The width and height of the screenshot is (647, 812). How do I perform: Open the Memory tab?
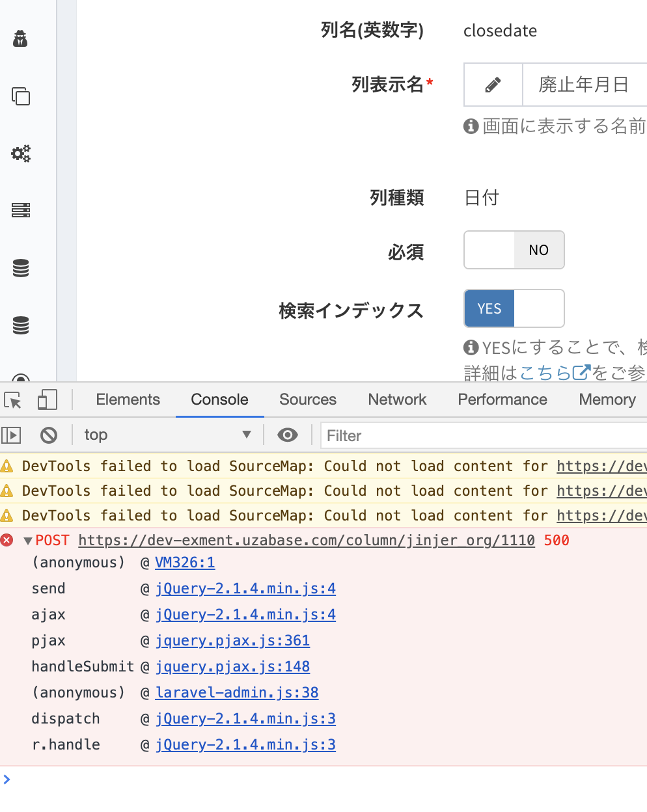(607, 399)
